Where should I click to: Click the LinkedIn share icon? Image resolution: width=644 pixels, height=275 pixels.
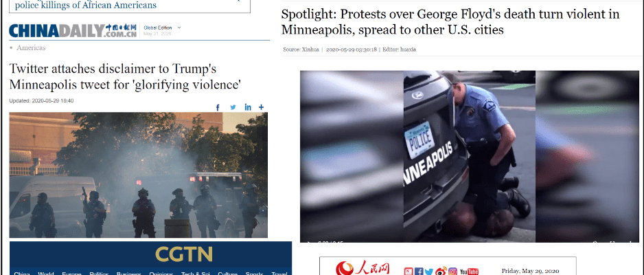click(248, 107)
